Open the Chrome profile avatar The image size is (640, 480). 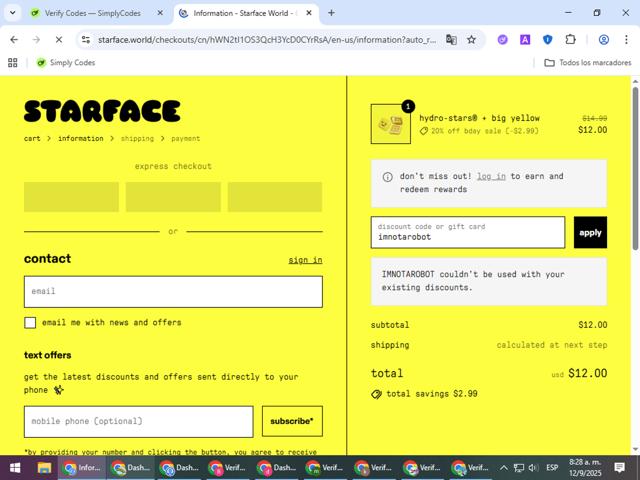pos(604,40)
